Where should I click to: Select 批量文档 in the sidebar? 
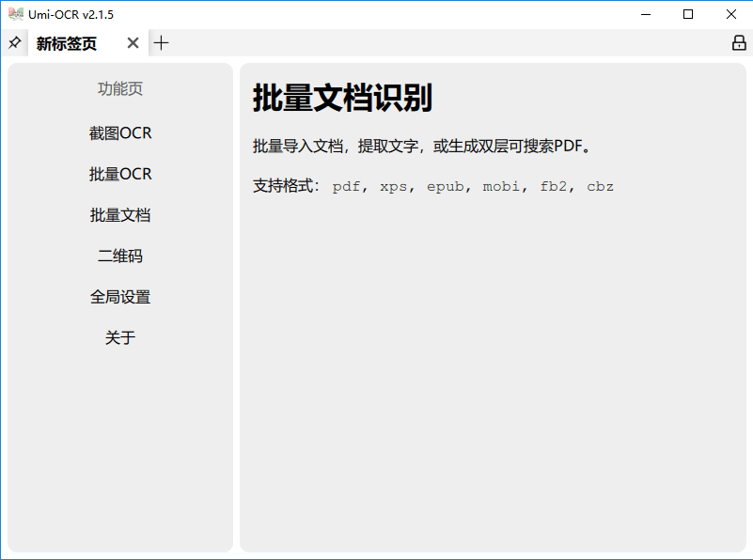[x=119, y=214]
